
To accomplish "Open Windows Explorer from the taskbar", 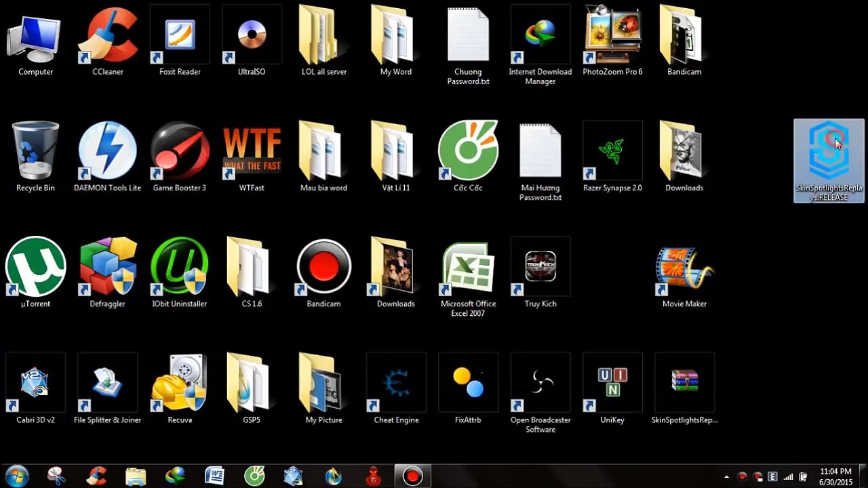I will [136, 476].
